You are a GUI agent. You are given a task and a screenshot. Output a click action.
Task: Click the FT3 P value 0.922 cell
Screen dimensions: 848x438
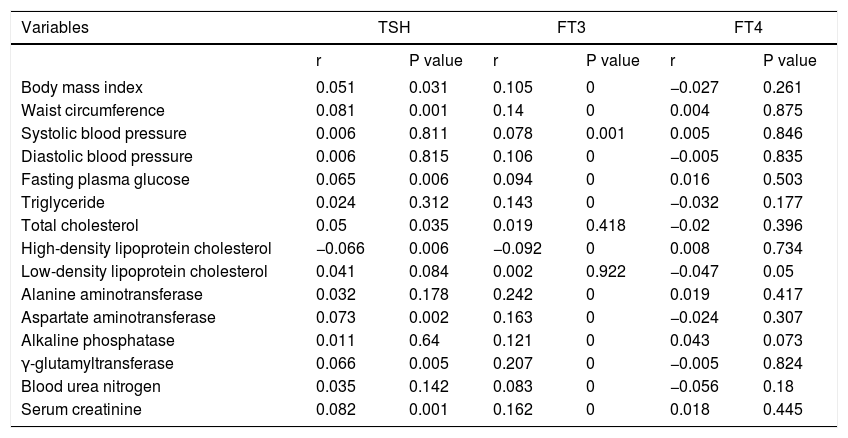pos(606,271)
